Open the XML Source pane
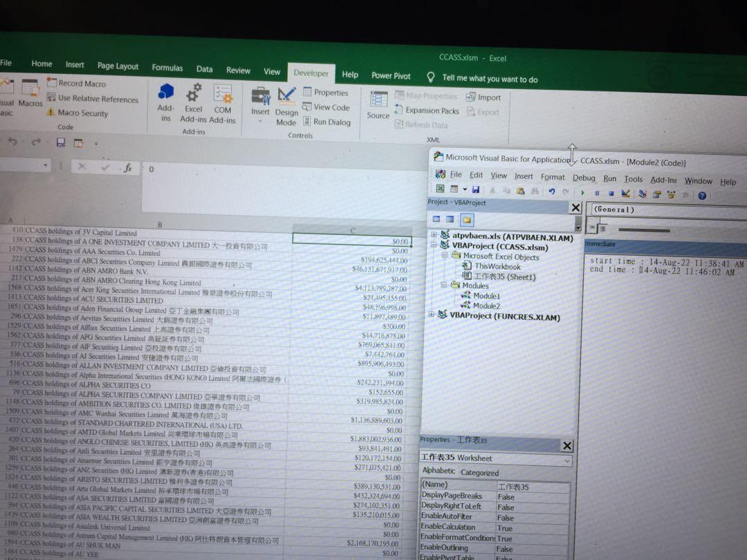This screenshot has height=560, width=747. (x=378, y=105)
